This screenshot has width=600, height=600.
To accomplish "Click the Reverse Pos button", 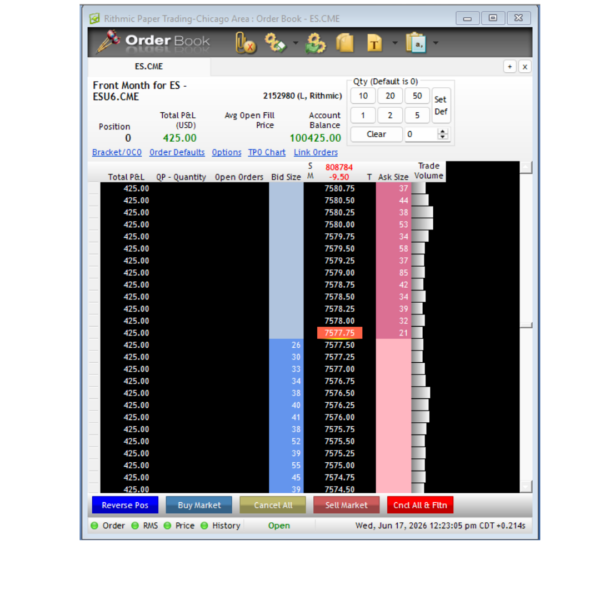I will tap(125, 505).
